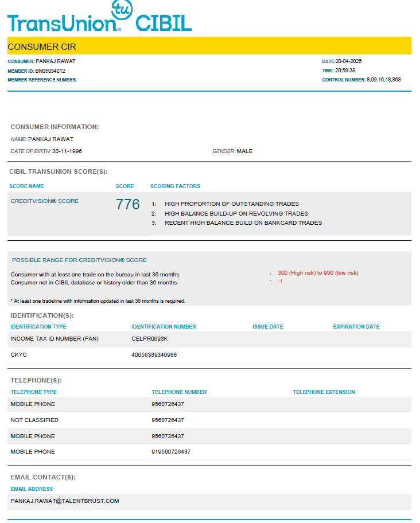The height and width of the screenshot is (523, 420).
Task: Select the time value 20:59:38
Action: pyautogui.click(x=345, y=71)
